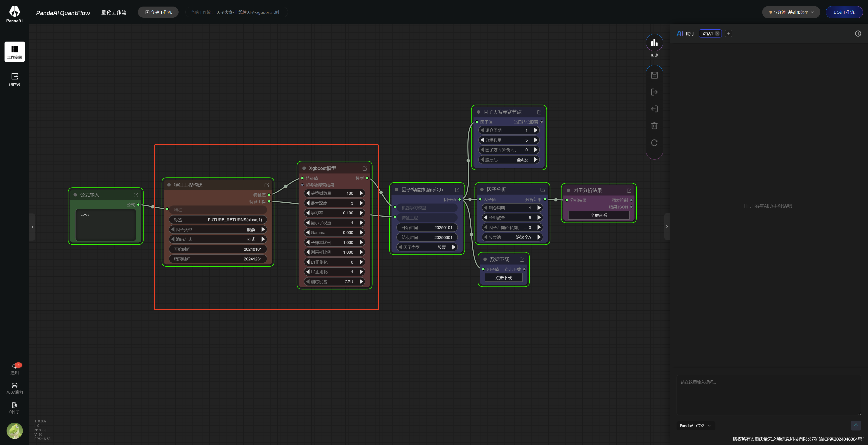Click the AI assistant question input box
868x445 pixels.
click(769, 395)
